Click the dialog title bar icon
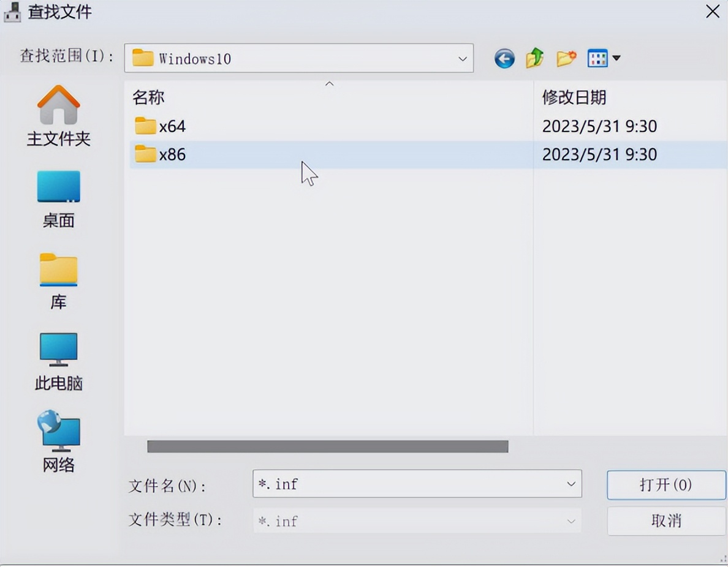728x567 pixels. click(x=12, y=12)
